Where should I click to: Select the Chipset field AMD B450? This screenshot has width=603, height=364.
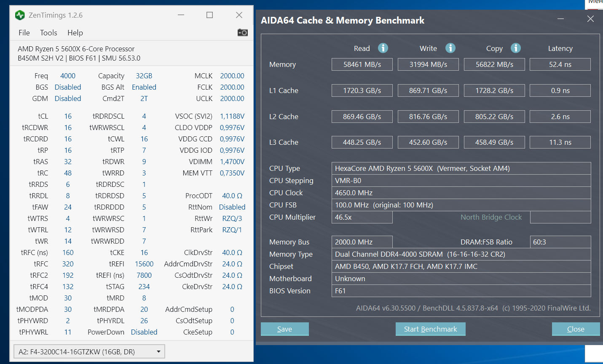[461, 266]
